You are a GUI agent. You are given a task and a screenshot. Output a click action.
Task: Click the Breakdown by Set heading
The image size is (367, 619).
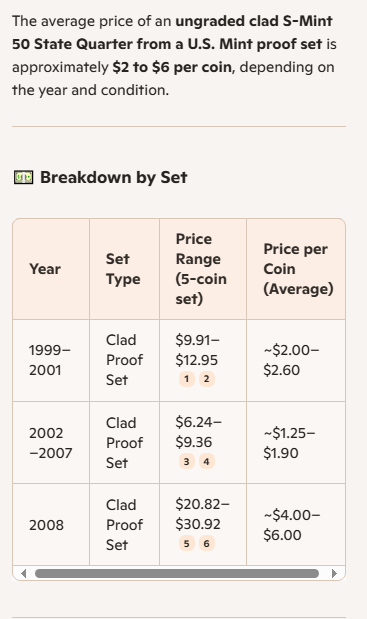click(114, 177)
